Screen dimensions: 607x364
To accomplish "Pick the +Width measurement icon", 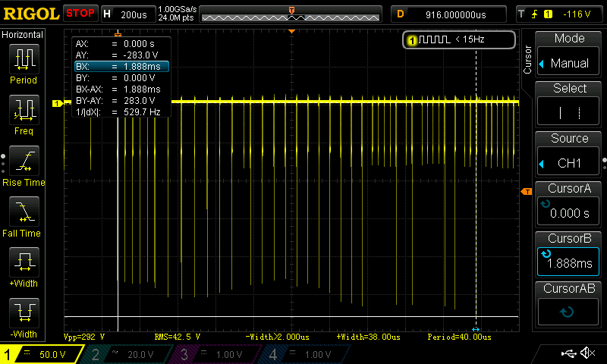I will point(23,267).
